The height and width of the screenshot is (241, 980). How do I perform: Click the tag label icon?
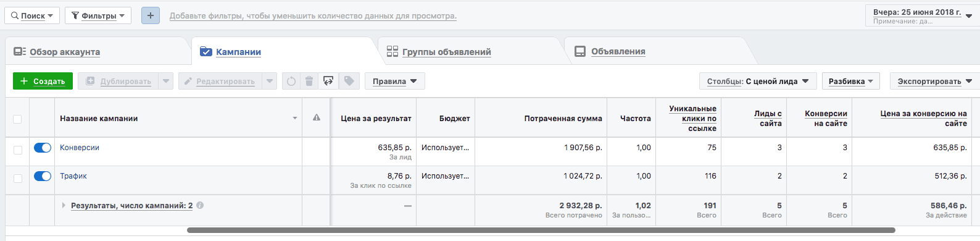[349, 81]
